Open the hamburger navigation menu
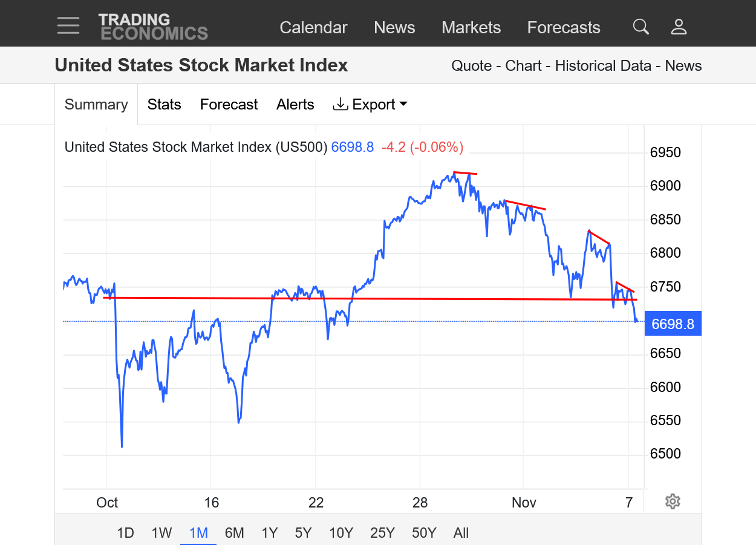 pyautogui.click(x=68, y=26)
